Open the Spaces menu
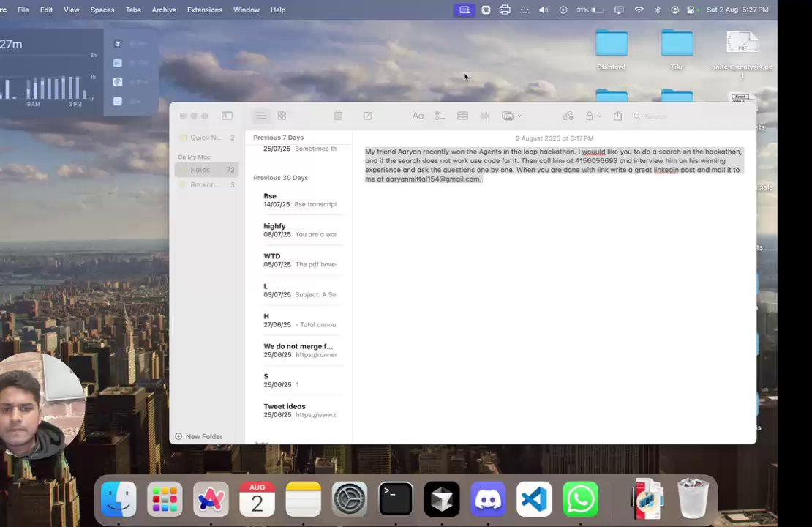 pyautogui.click(x=102, y=10)
